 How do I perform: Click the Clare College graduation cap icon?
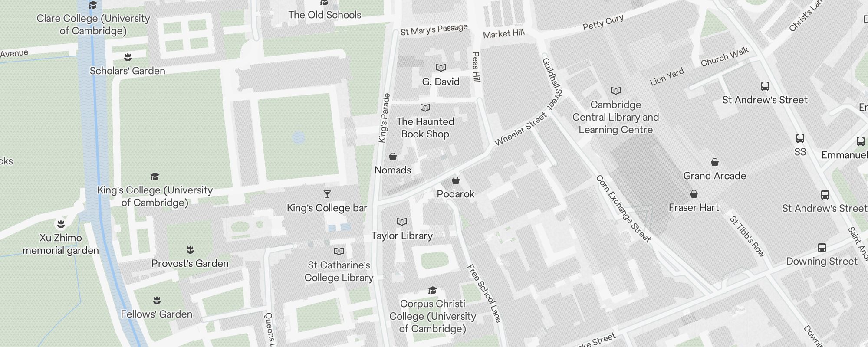click(93, 5)
